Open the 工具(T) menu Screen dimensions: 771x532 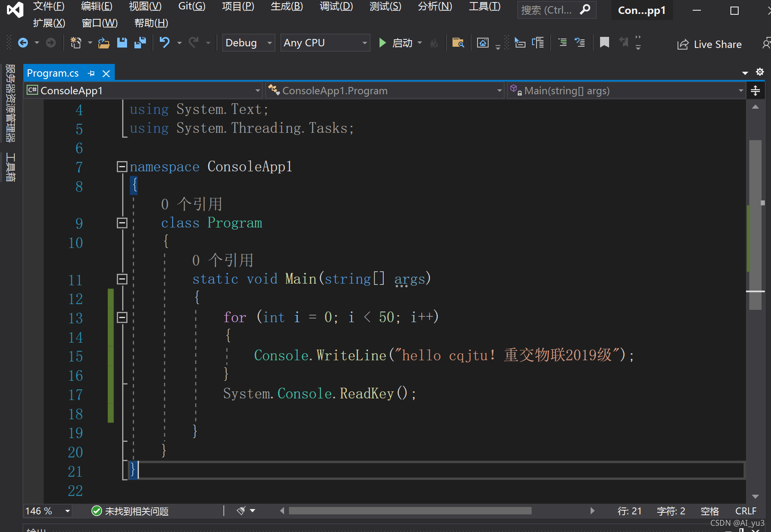tap(485, 6)
